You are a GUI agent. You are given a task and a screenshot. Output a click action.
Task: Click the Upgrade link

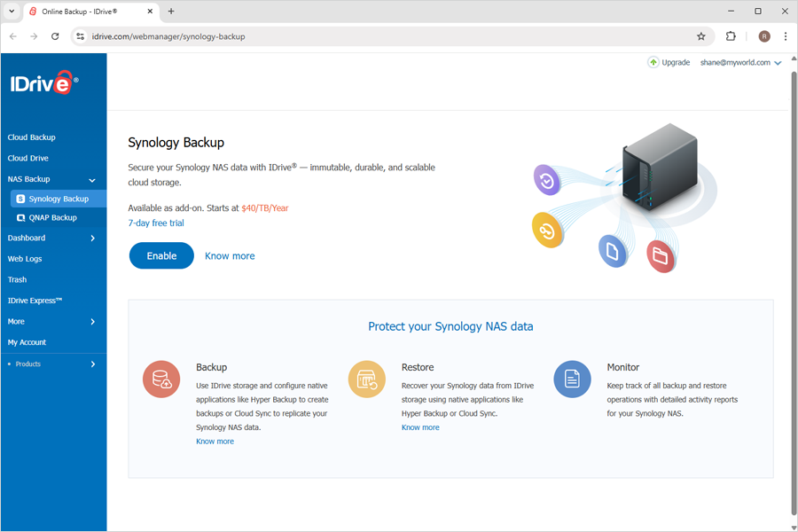click(676, 63)
